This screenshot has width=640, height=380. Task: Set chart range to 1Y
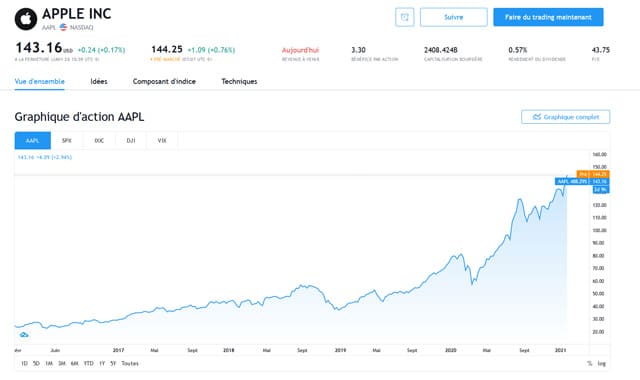[x=102, y=363]
